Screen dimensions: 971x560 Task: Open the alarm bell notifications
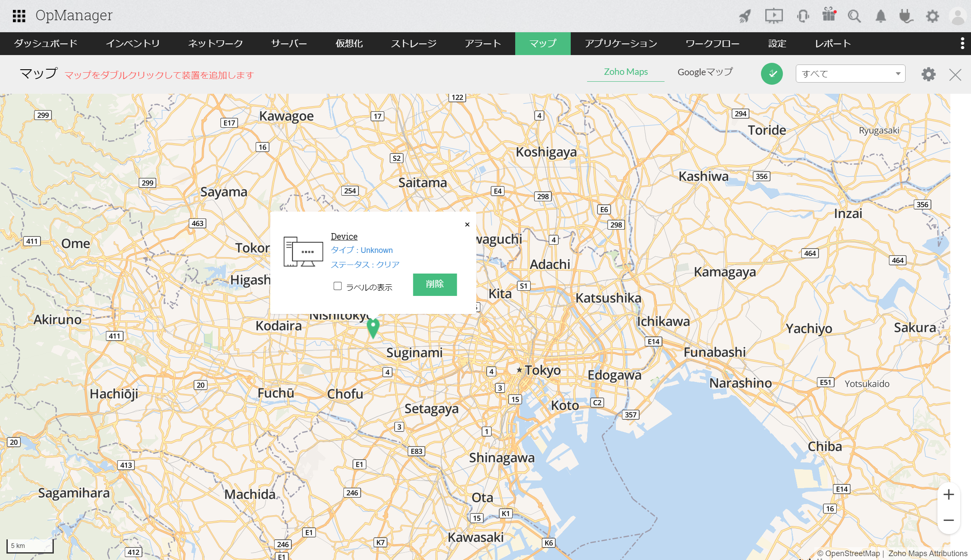click(881, 16)
